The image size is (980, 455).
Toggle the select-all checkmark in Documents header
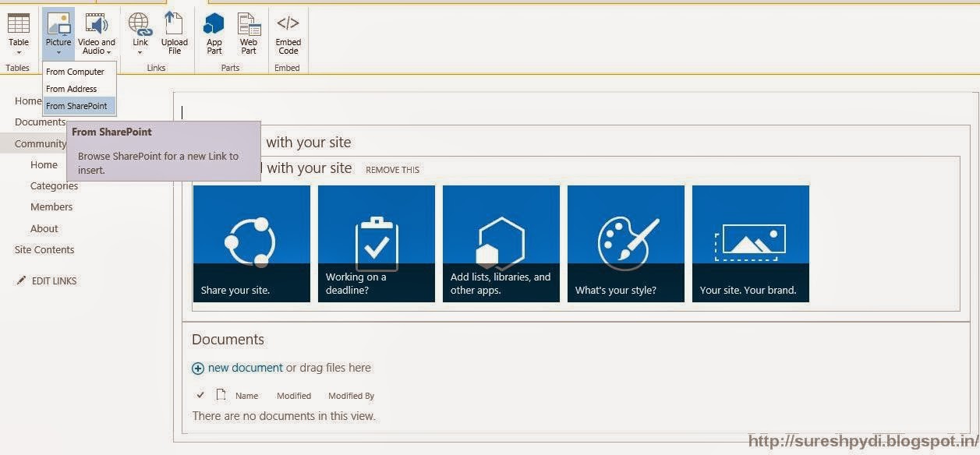(200, 395)
